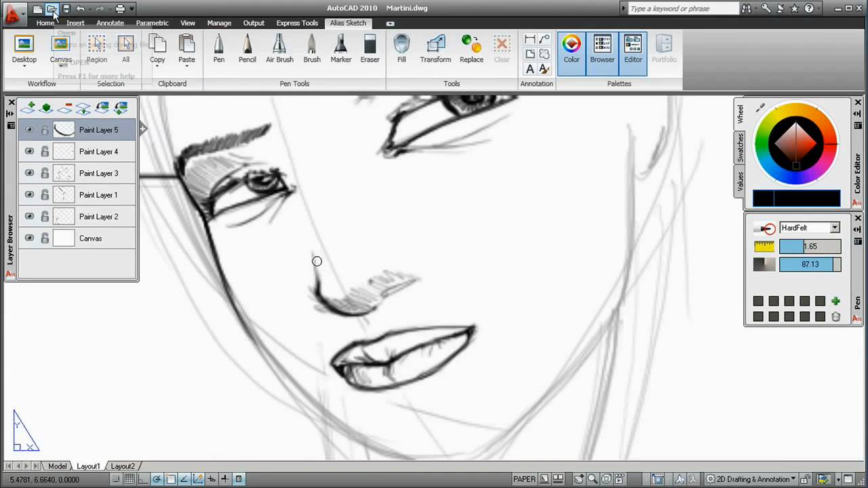Adjust the 87.13 pen opacity slider
868x488 pixels.
point(810,264)
